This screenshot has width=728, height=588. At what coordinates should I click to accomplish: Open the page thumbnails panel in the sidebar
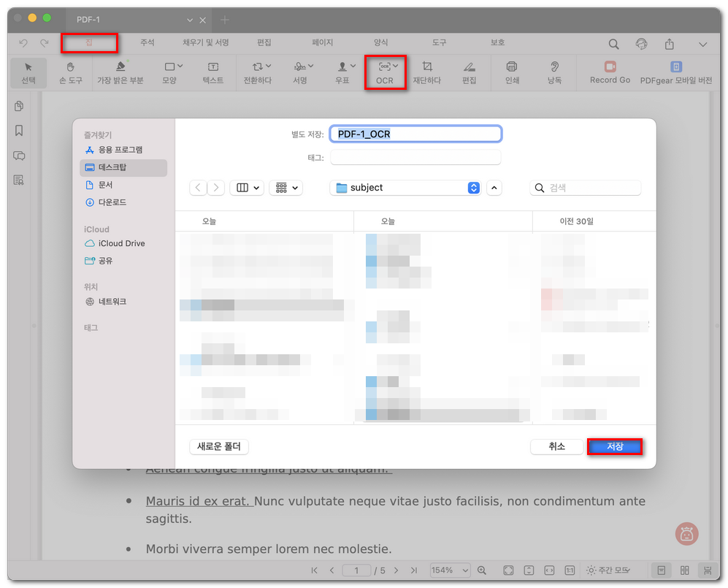coord(19,105)
